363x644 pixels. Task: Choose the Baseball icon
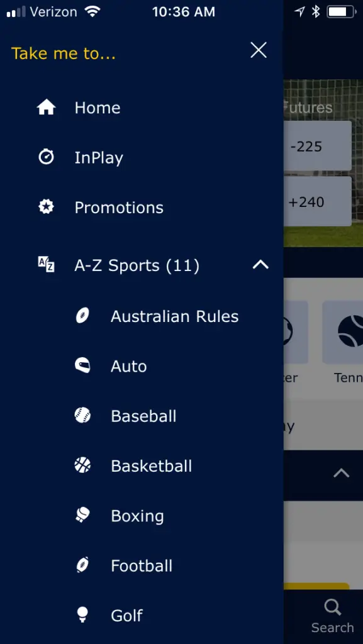pyautogui.click(x=82, y=415)
